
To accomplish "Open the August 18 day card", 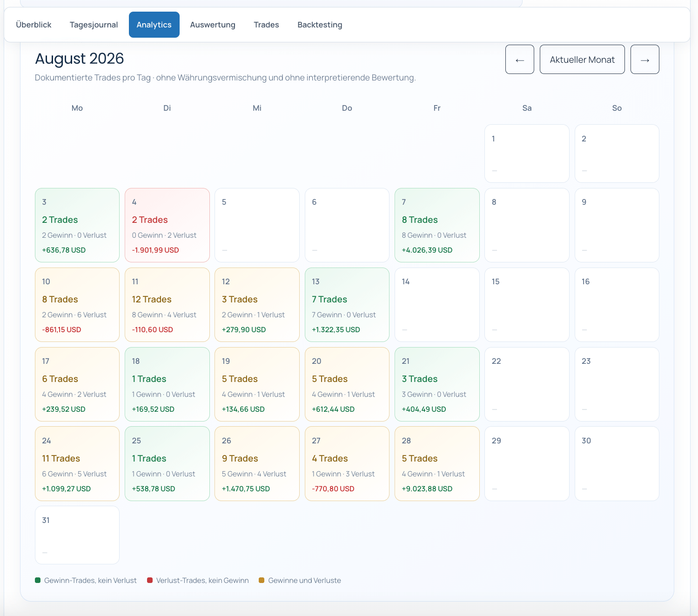I will click(x=167, y=384).
